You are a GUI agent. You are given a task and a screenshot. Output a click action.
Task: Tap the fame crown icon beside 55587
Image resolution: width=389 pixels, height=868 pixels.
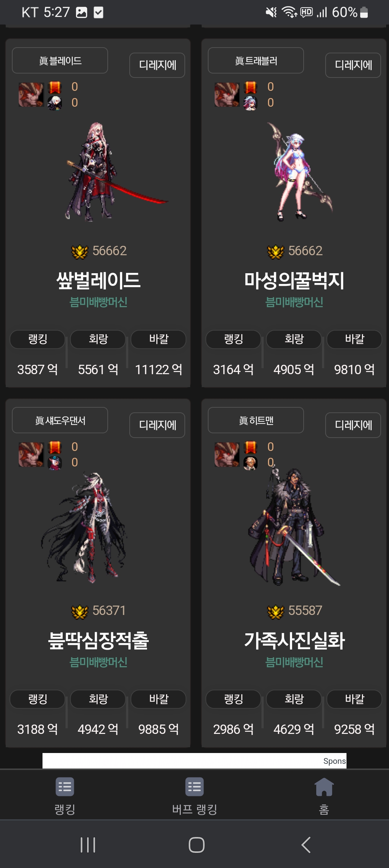pos(276,611)
